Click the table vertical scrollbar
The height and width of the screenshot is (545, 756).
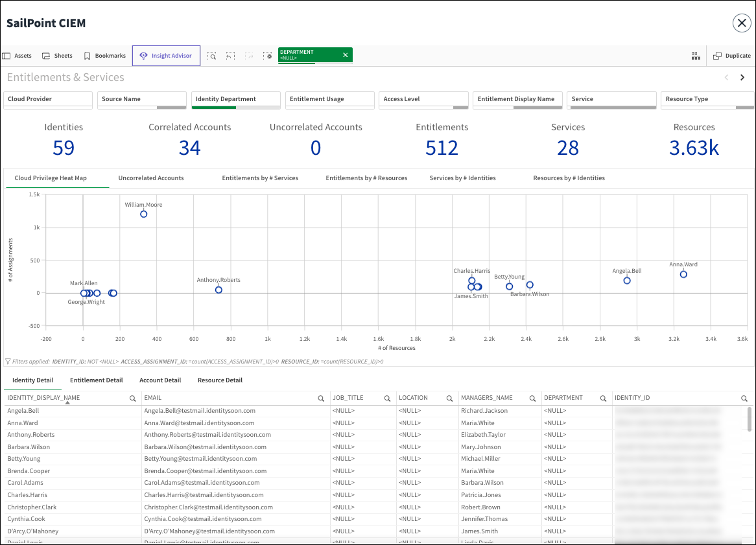pos(750,419)
